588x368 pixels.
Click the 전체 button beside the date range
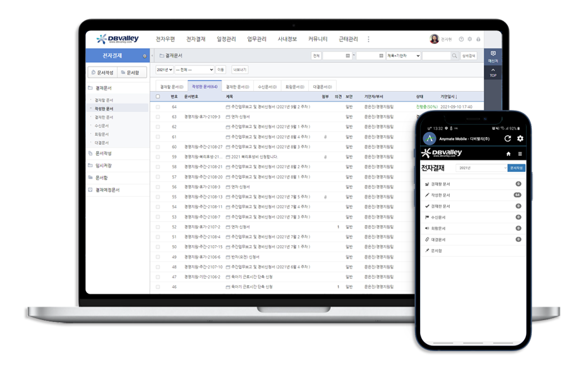[x=316, y=56]
